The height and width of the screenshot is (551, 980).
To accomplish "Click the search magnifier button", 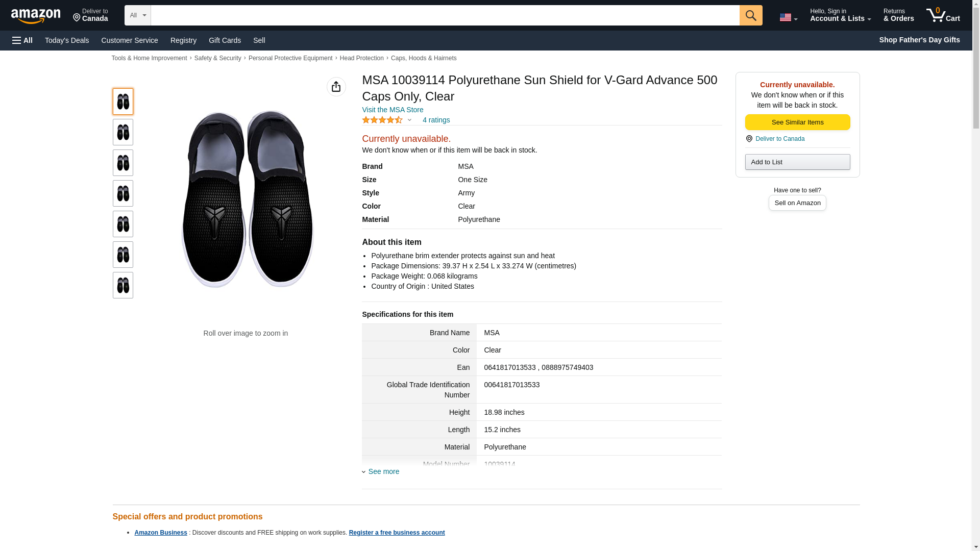I will (750, 15).
